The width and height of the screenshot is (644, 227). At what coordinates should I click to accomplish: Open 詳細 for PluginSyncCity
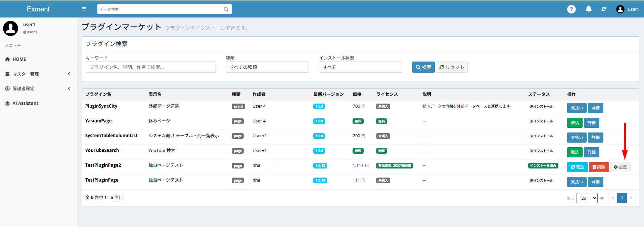596,108
